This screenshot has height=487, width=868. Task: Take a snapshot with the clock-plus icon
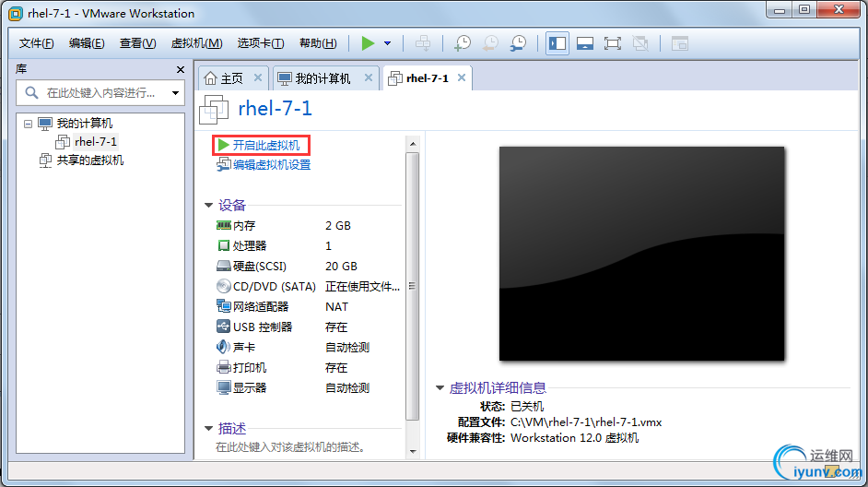click(462, 43)
